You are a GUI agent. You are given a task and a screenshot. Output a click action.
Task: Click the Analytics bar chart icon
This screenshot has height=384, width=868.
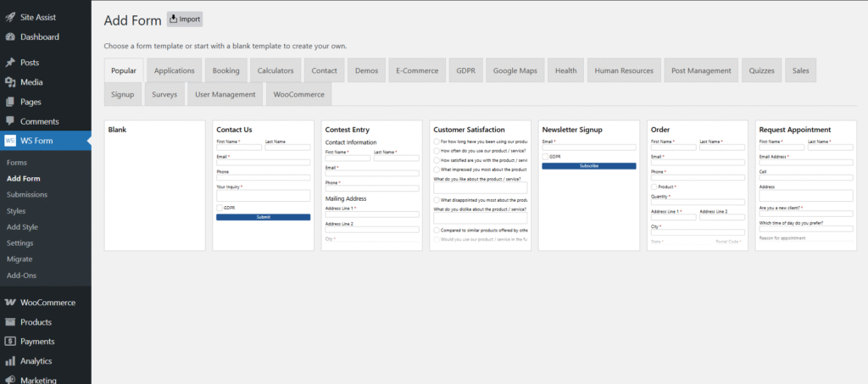10,361
